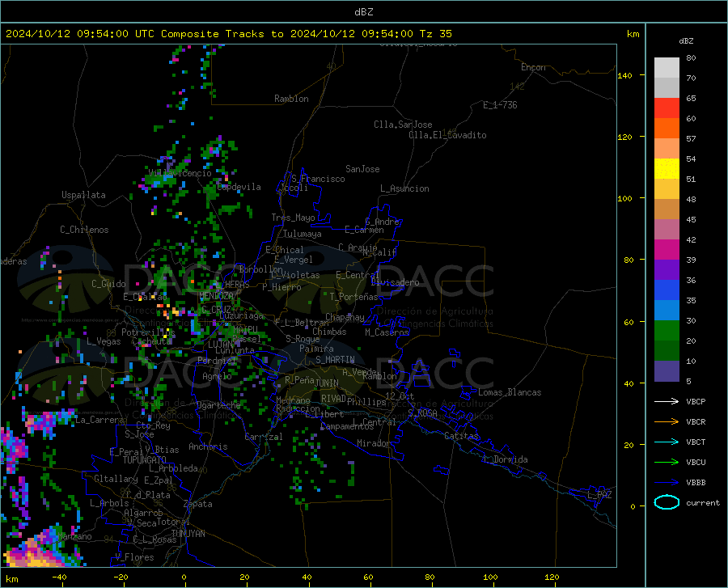
Task: Select the 'Ramblon' label near top
Action: click(x=291, y=99)
